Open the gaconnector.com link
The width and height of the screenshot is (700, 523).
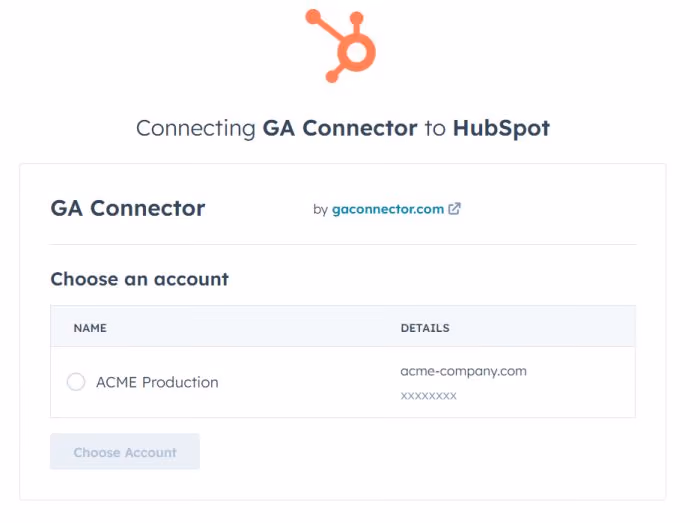(x=388, y=209)
